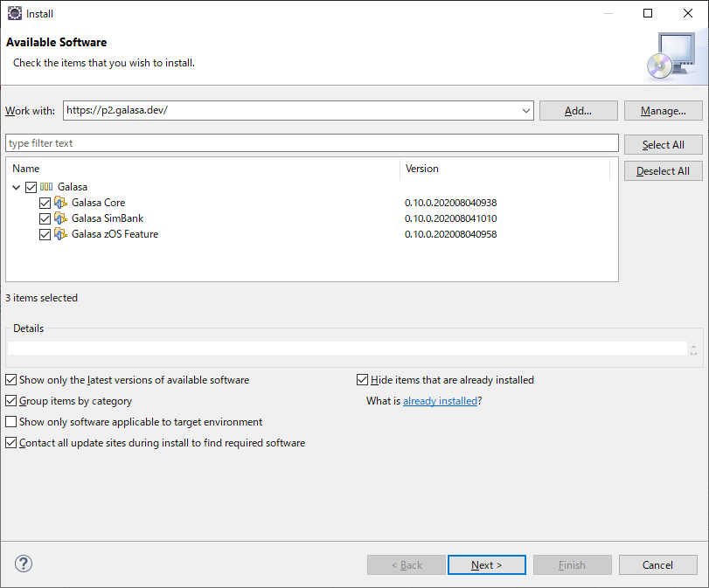Collapse the Galasa category tree node
The image size is (709, 588).
tap(17, 187)
